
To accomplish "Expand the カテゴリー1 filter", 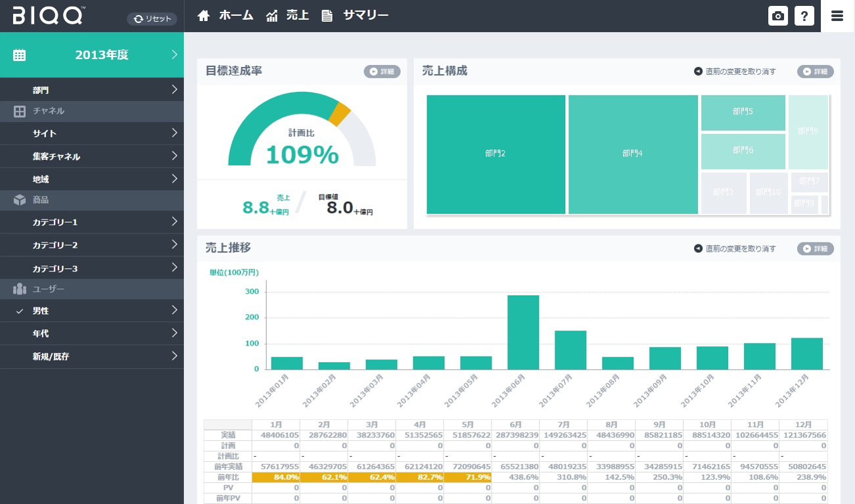I will (92, 222).
